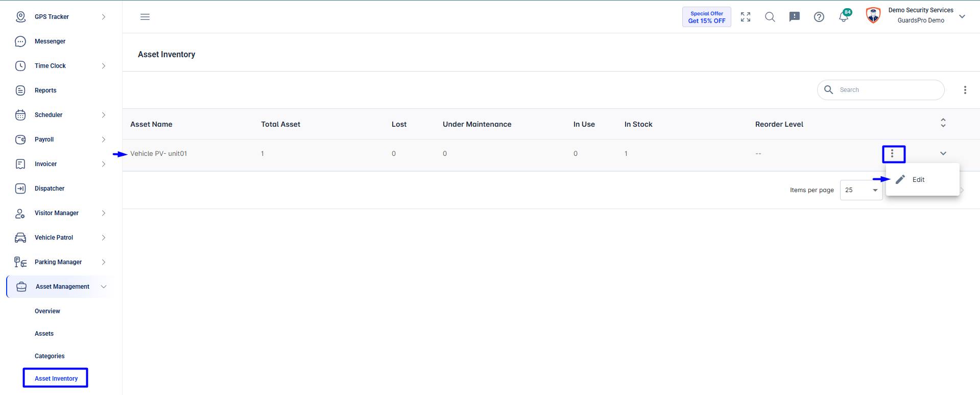Click Demo Security Services account name
Viewport: 980px width, 395px height.
pos(921,10)
